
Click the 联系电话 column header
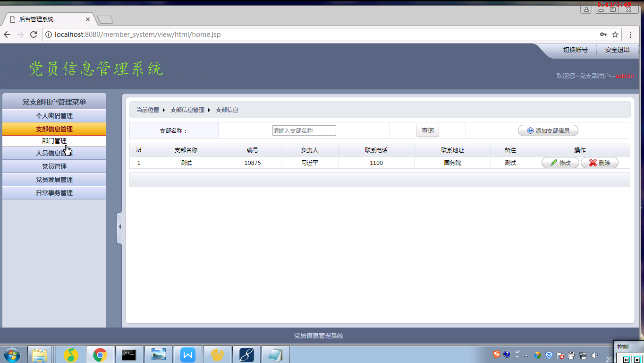376,150
